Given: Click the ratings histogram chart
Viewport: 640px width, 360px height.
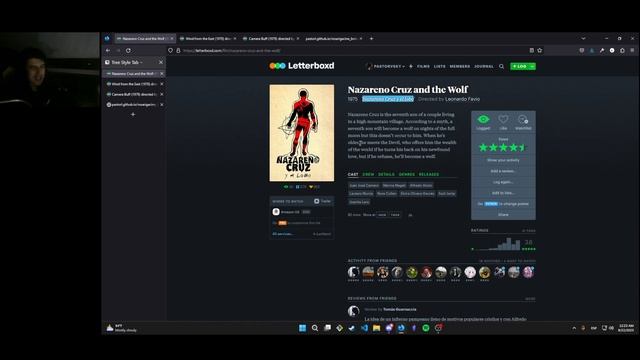Looking at the screenshot, I should pos(497,244).
